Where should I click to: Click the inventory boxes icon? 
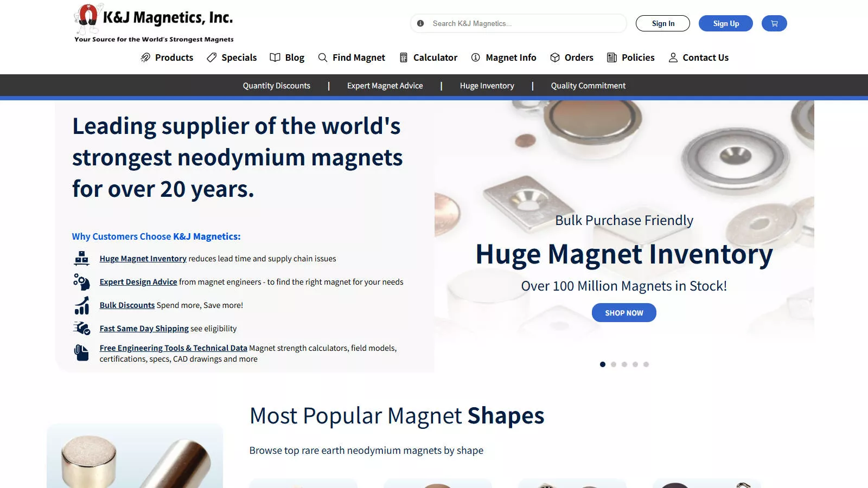point(81,258)
